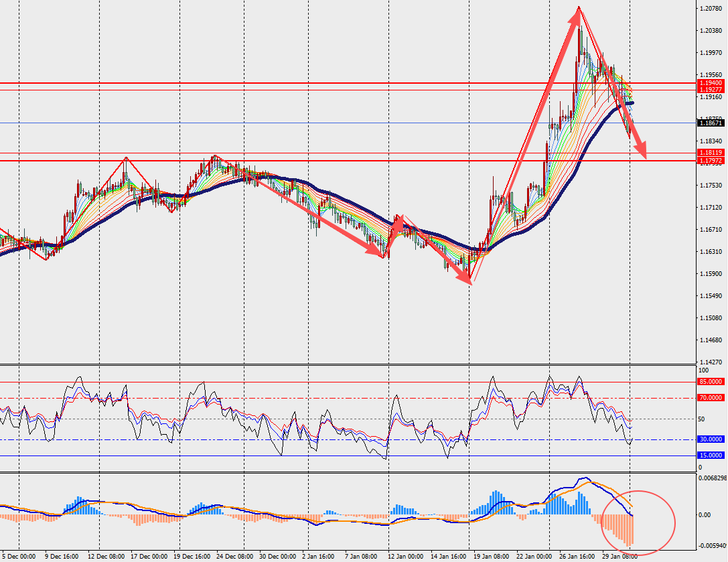The width and height of the screenshot is (728, 562).
Task: Select the red circle on MACD histogram
Action: point(638,523)
